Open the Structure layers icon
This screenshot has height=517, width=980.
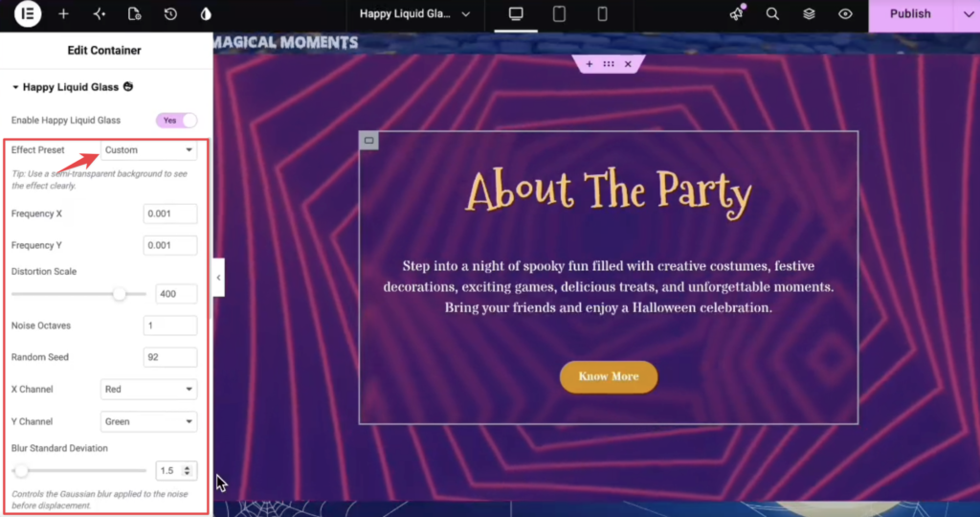tap(809, 13)
